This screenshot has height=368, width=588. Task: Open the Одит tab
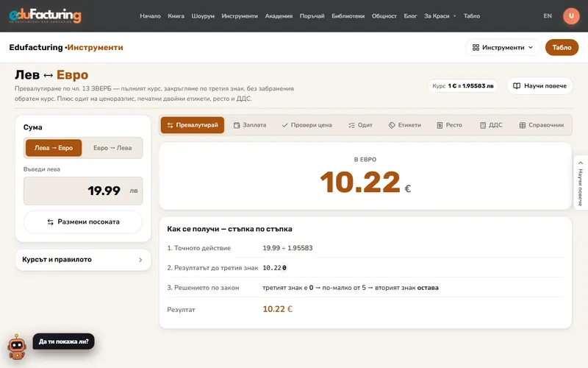pyautogui.click(x=360, y=125)
